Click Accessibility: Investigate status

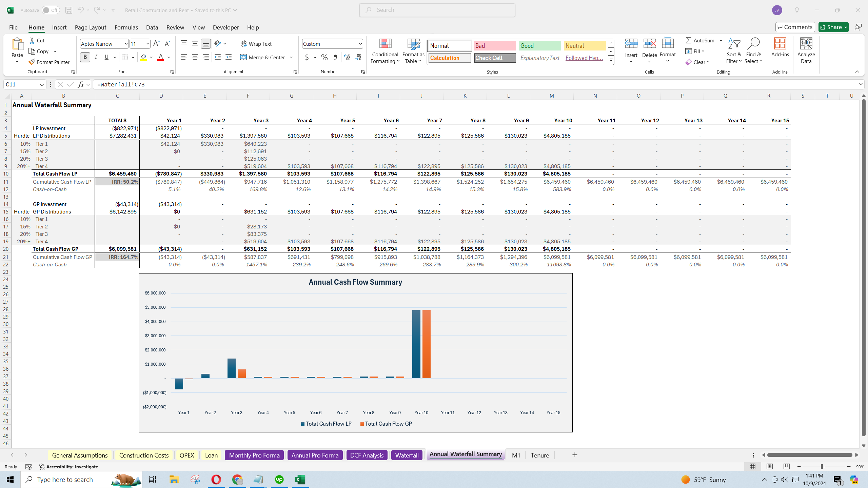coord(68,467)
